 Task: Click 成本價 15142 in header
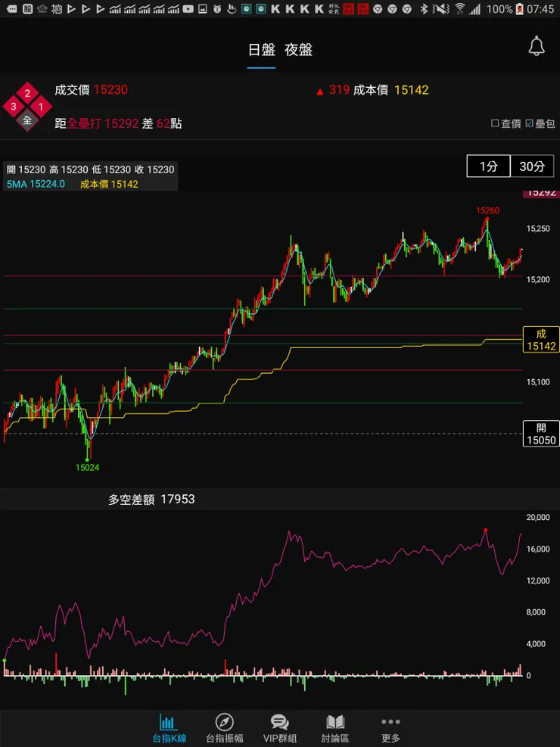390,89
